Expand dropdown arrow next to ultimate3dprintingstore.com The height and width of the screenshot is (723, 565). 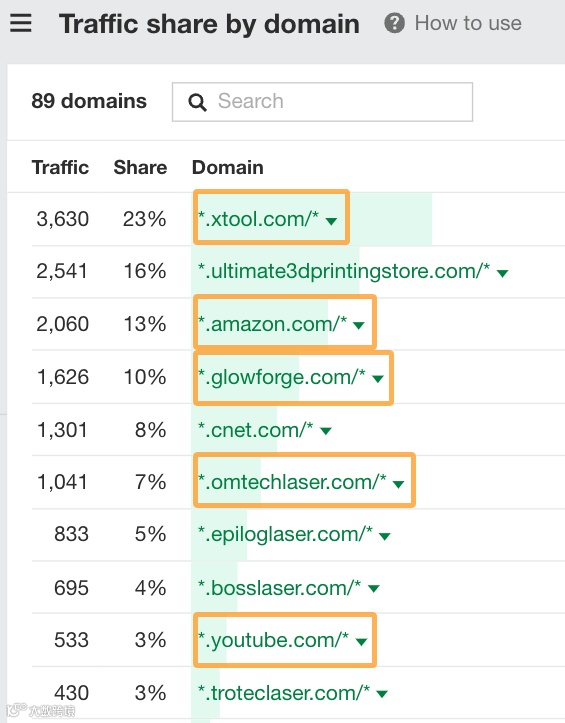coord(502,273)
